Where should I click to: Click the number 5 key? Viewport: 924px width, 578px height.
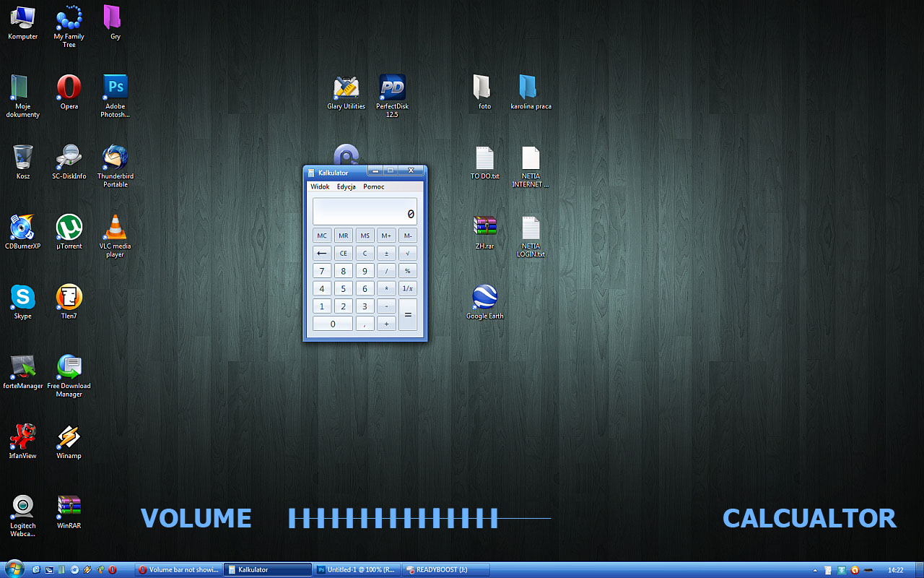[344, 288]
